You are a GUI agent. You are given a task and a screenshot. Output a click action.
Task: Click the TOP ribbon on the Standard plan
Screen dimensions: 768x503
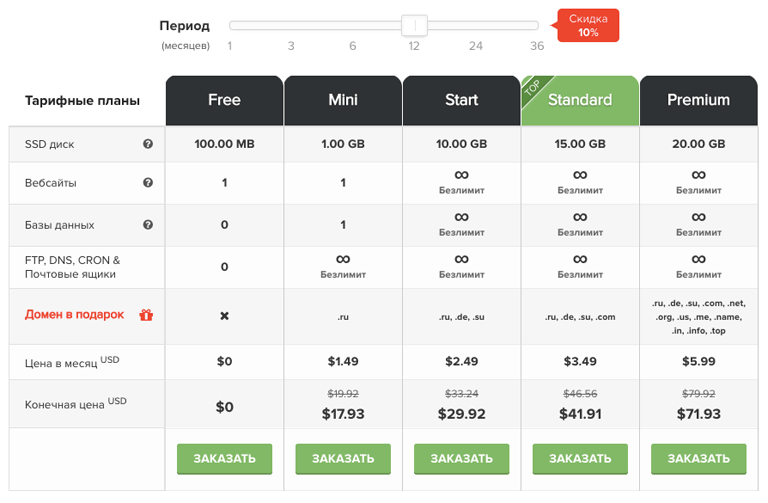[x=534, y=89]
